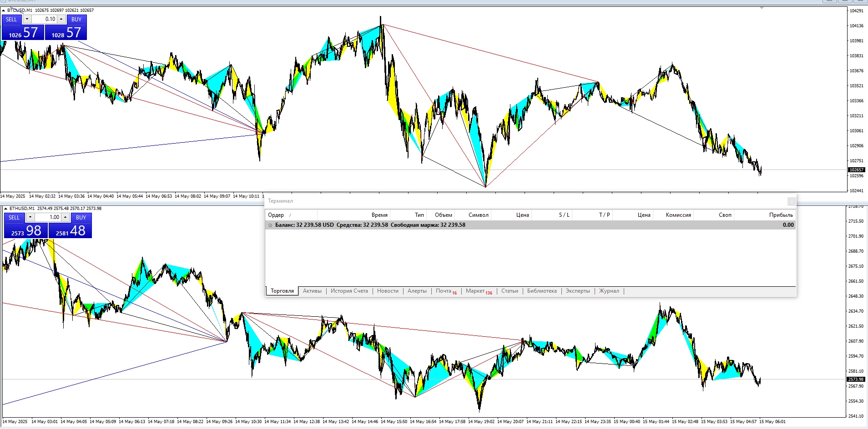Click BTCUSD buy price 1028 57 tile
This screenshot has height=429, width=868.
66,32
